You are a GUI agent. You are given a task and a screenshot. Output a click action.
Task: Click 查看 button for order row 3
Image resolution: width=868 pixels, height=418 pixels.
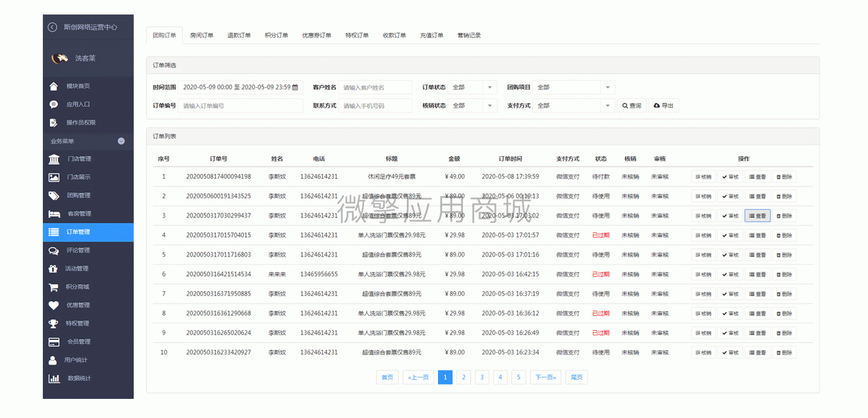tap(757, 216)
